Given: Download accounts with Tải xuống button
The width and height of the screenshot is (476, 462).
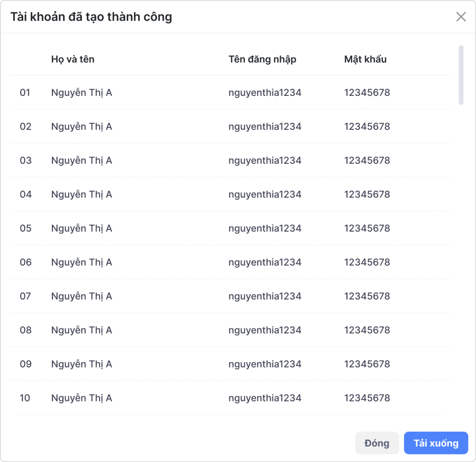Looking at the screenshot, I should [436, 443].
